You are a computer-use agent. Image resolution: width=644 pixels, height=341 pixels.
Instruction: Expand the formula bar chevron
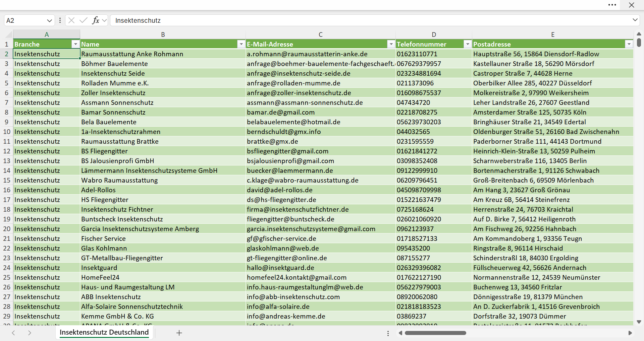635,20
